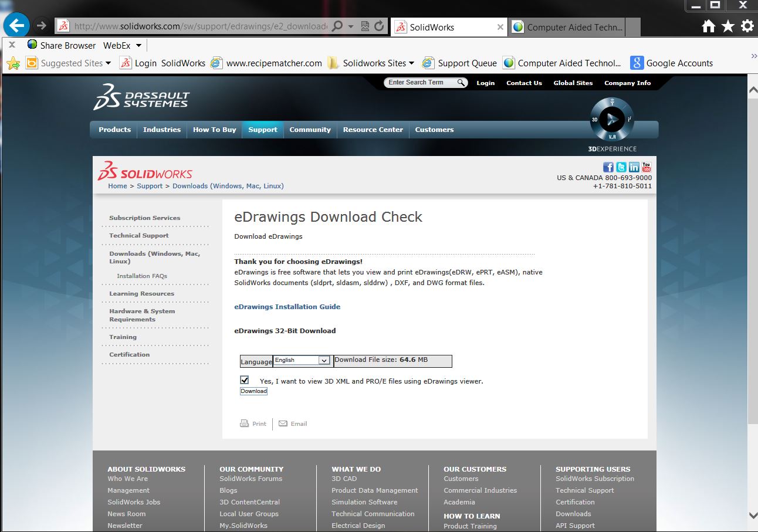758x532 pixels.
Task: Click the browser Forward arrow button
Action: [41, 26]
